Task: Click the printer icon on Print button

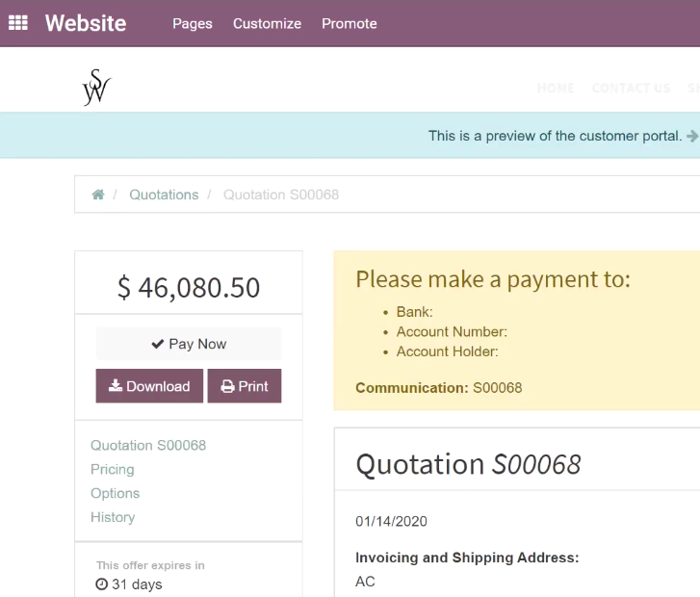Action: pos(227,386)
